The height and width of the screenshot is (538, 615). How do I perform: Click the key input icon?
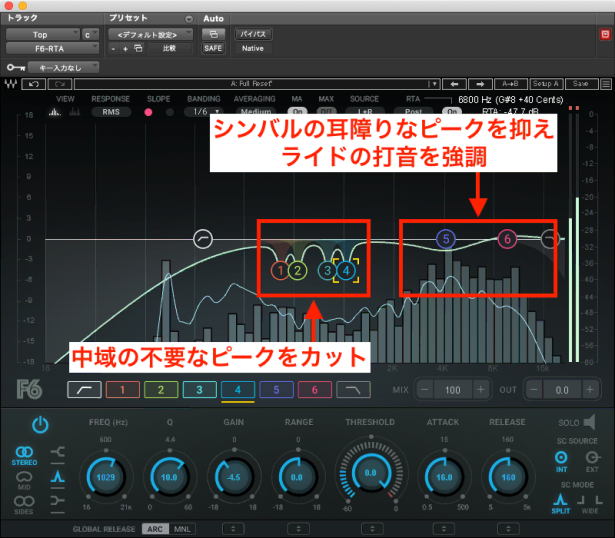16,67
